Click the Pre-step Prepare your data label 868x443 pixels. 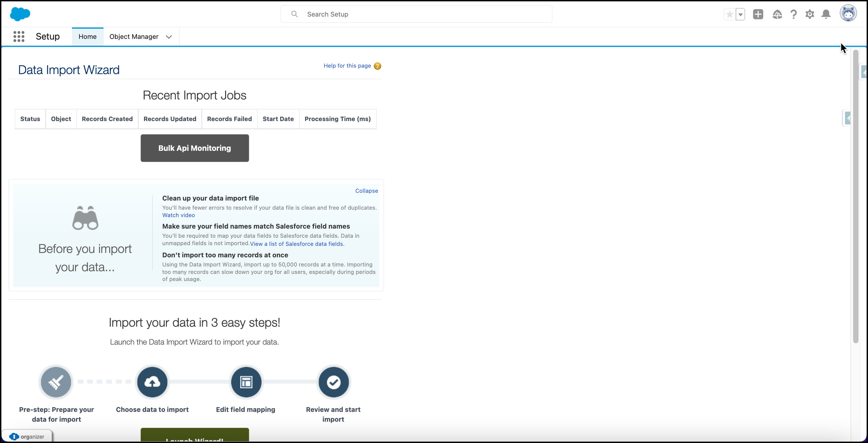pos(56,414)
